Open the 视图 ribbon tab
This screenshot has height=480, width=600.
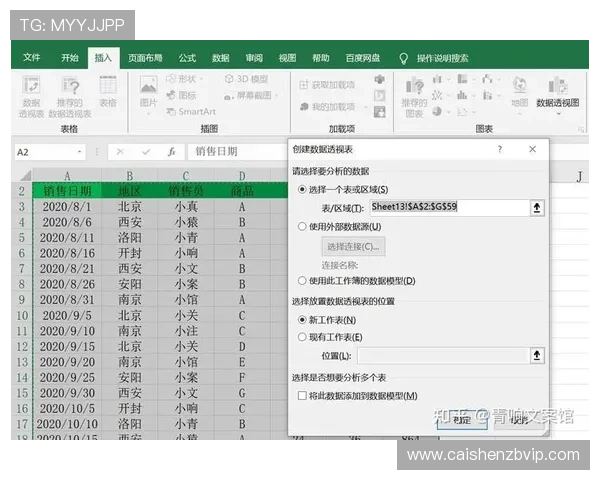pos(287,58)
